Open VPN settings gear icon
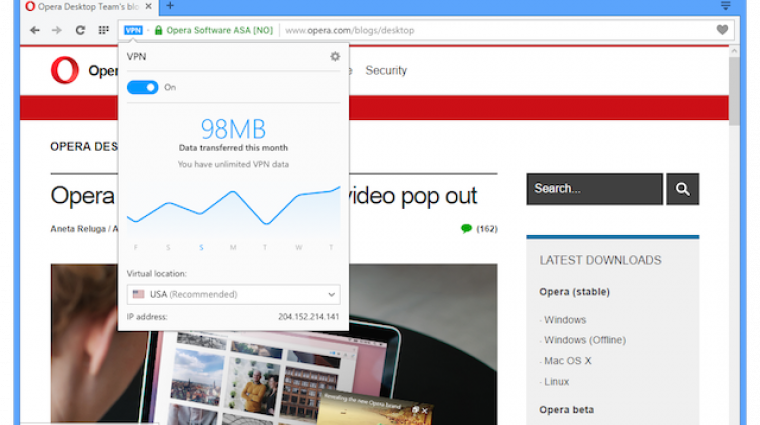The image size is (760, 425). coord(335,57)
